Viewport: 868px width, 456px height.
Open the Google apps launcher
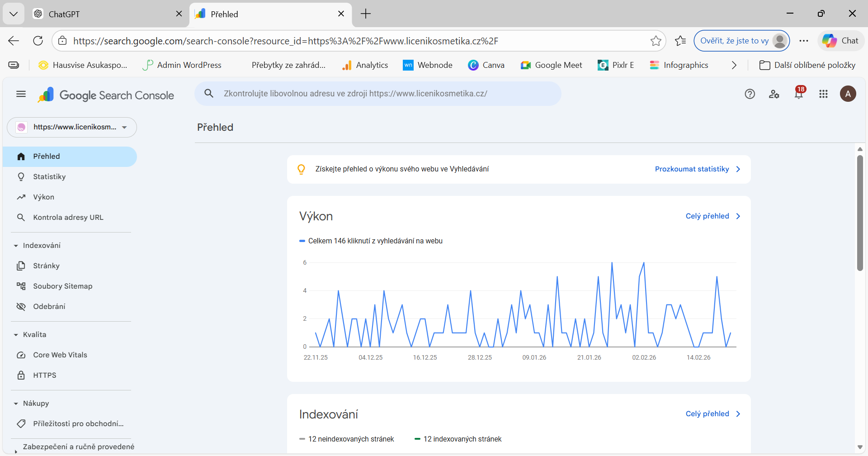point(823,94)
